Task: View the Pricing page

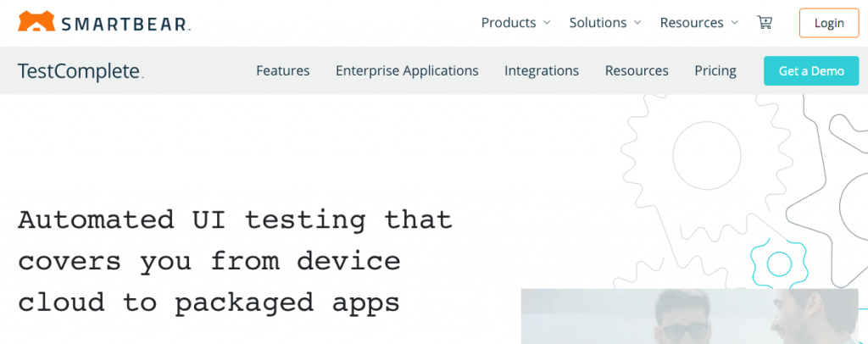Action: pos(715,71)
